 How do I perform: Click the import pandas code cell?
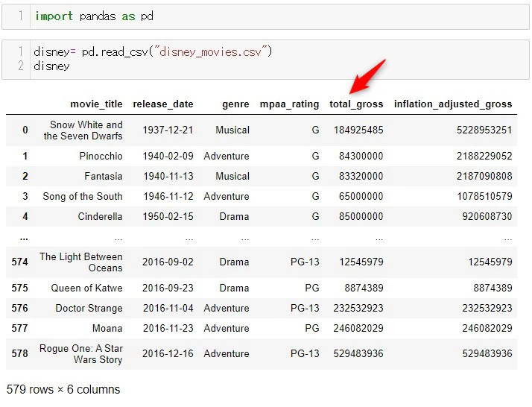coord(265,16)
